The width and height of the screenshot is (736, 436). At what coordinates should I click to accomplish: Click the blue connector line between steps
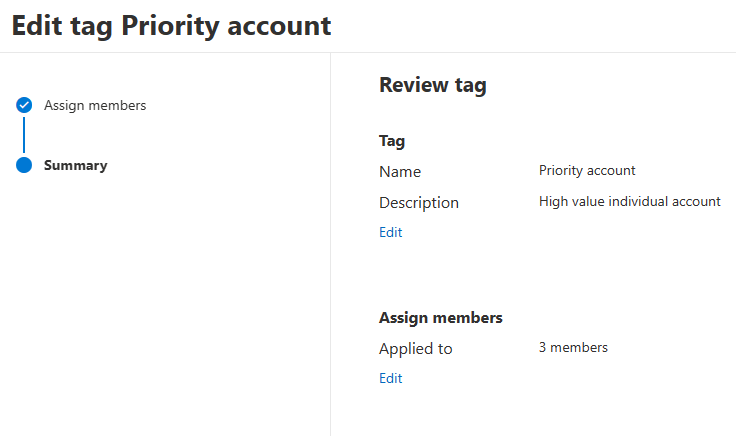click(24, 135)
